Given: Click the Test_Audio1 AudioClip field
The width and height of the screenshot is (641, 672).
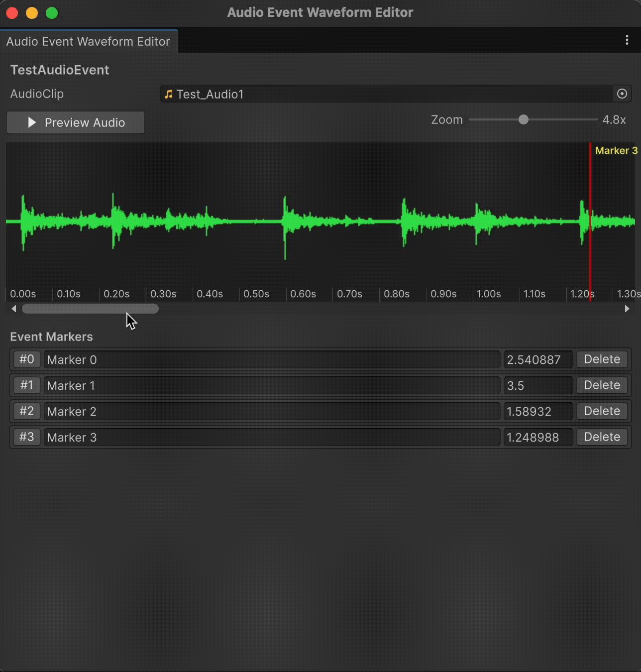Looking at the screenshot, I should (x=396, y=94).
